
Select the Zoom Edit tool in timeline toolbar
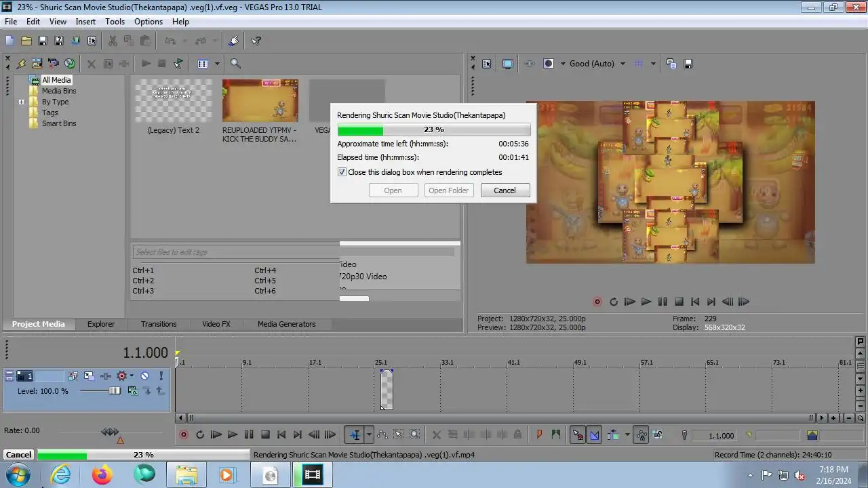(x=414, y=435)
